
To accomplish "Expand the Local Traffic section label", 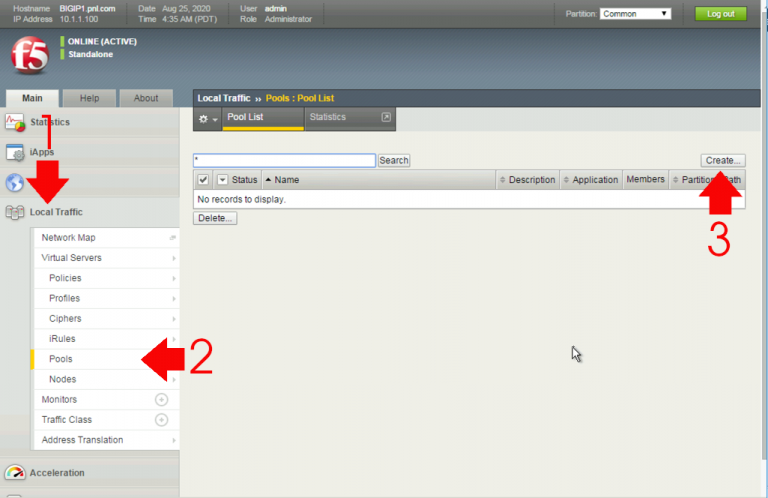I will (x=56, y=212).
